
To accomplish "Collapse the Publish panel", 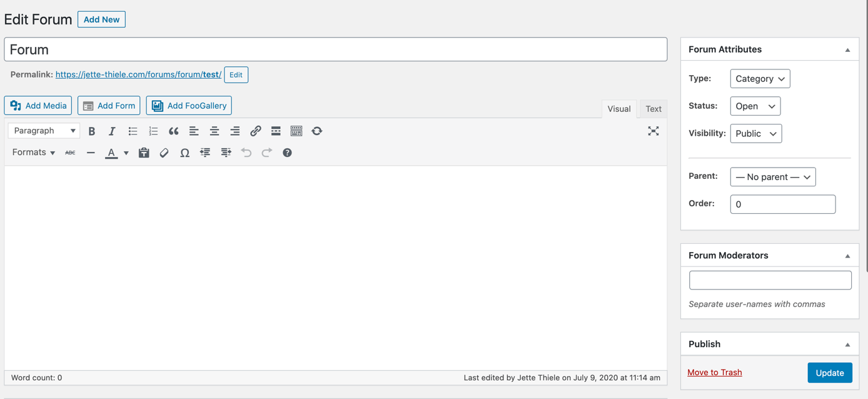I will click(x=848, y=345).
